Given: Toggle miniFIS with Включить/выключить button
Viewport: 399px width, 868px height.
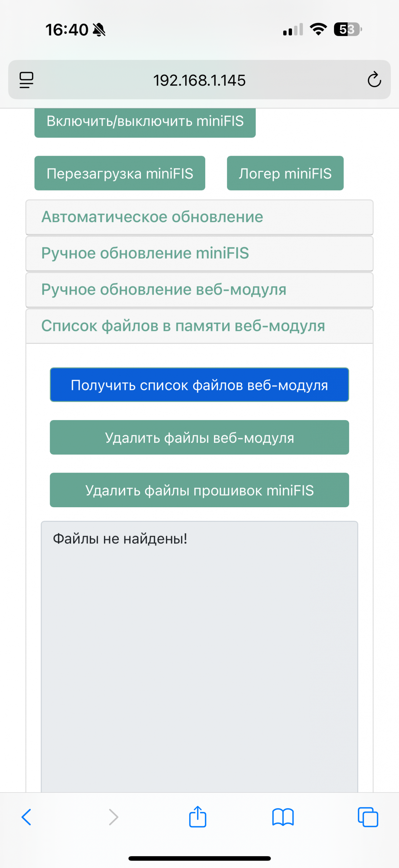Looking at the screenshot, I should click(x=145, y=121).
